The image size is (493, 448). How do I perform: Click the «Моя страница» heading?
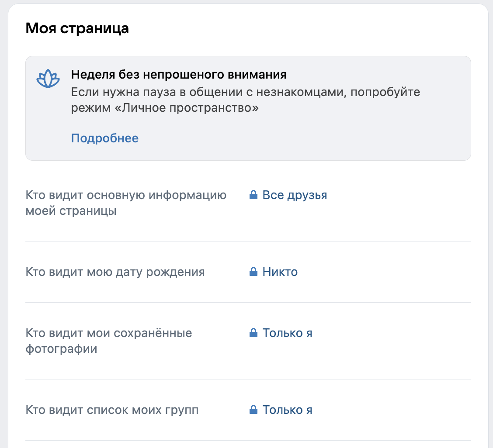(77, 28)
